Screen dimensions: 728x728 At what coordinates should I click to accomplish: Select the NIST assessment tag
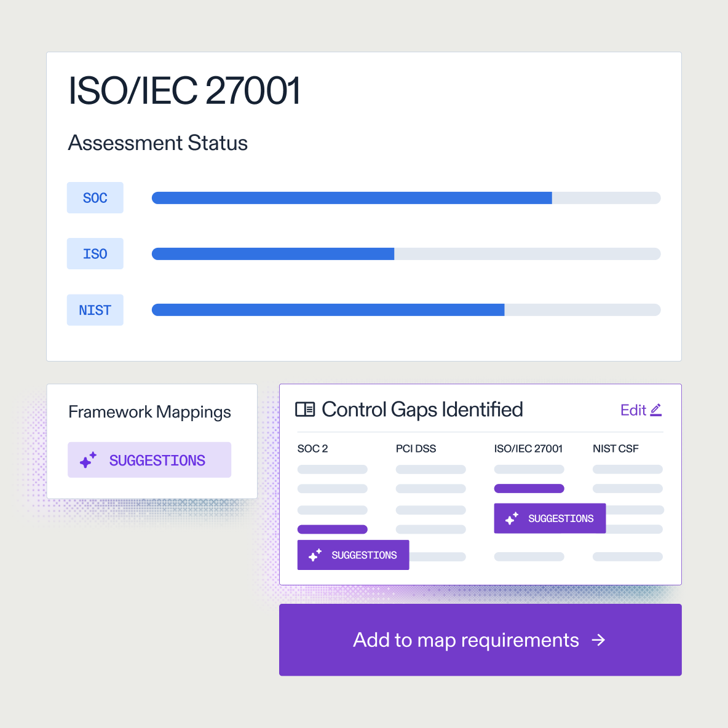(95, 311)
